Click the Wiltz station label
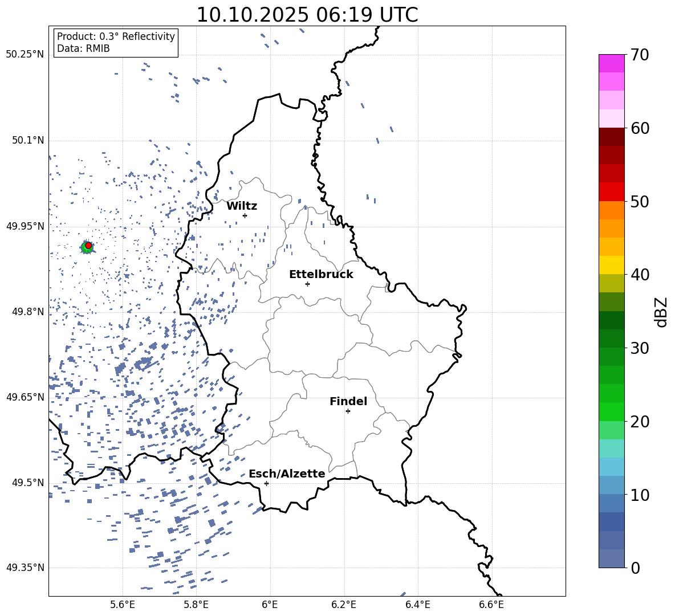This screenshot has width=675, height=616. point(242,206)
